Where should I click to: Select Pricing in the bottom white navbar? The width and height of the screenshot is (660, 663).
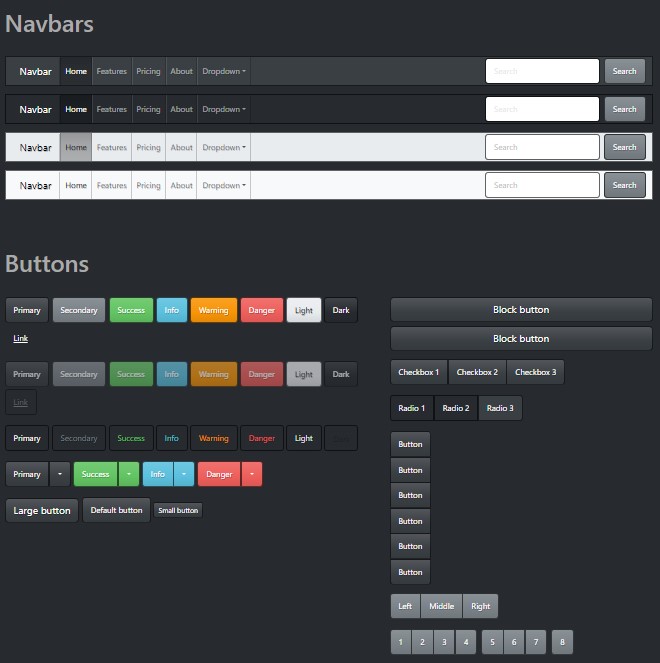pyautogui.click(x=148, y=185)
